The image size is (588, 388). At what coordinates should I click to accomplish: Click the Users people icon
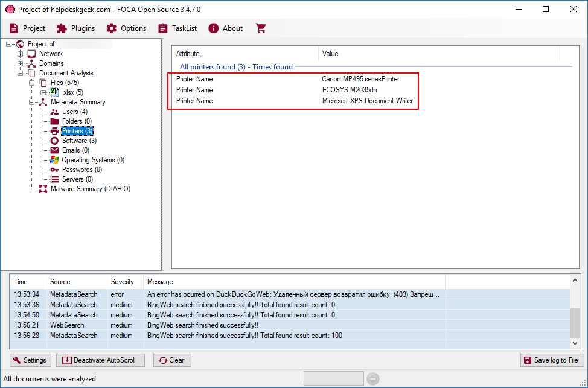pyautogui.click(x=54, y=112)
